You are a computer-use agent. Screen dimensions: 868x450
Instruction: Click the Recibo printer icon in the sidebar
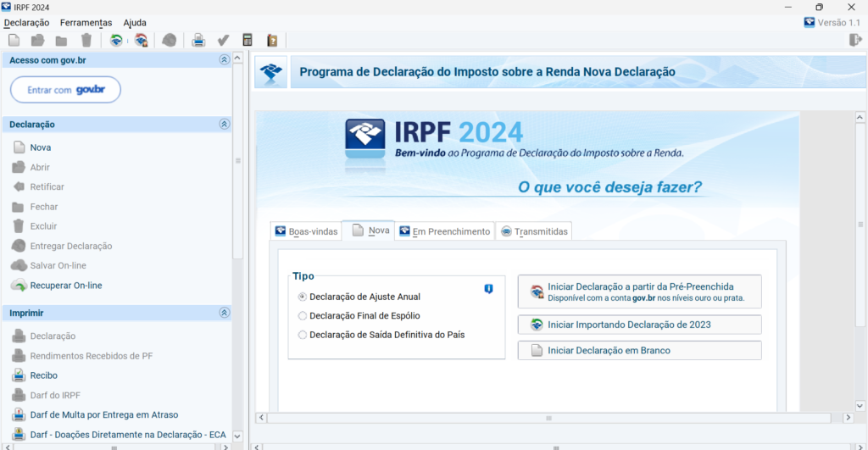coord(19,375)
